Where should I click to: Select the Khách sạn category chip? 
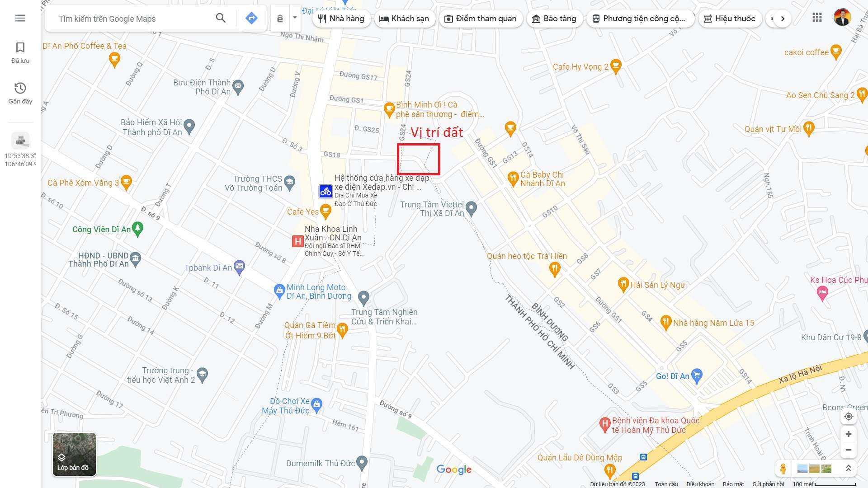[404, 19]
